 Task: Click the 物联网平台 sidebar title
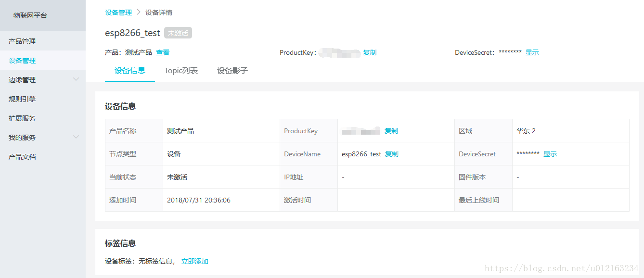(30, 15)
